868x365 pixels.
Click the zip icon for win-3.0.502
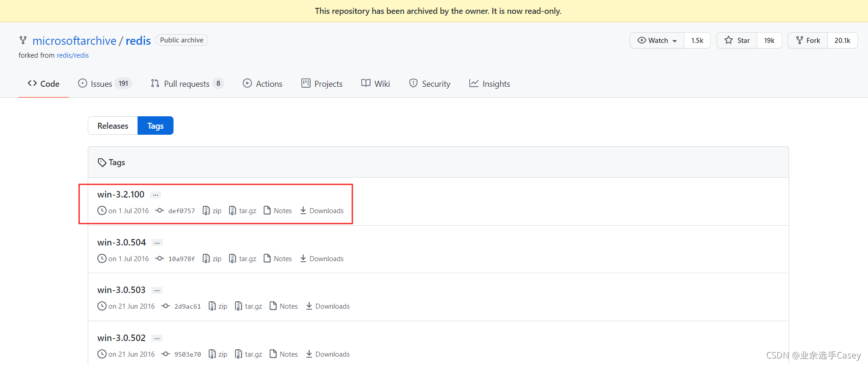point(212,354)
